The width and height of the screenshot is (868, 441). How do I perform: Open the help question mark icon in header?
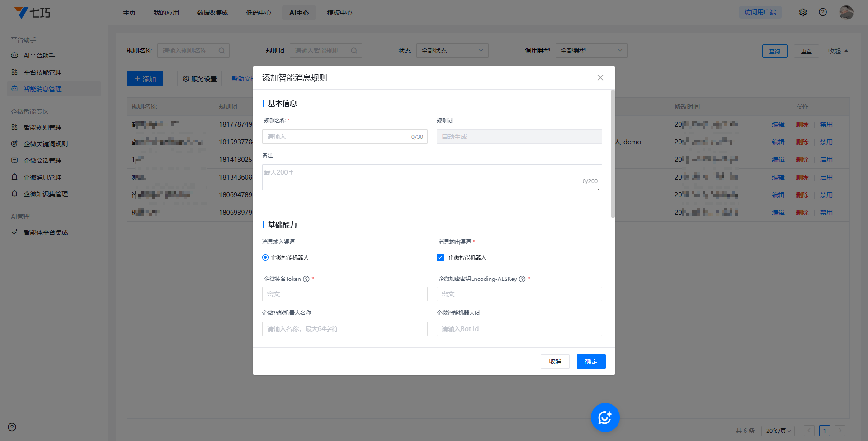click(823, 12)
